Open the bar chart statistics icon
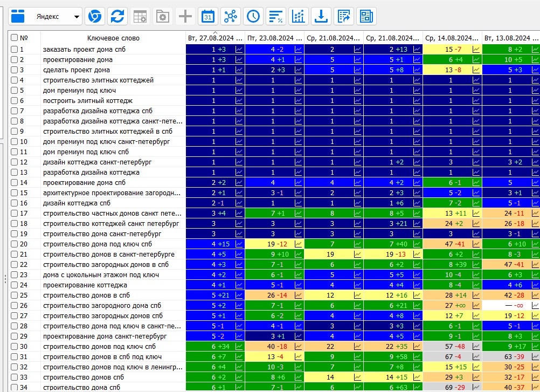 299,16
